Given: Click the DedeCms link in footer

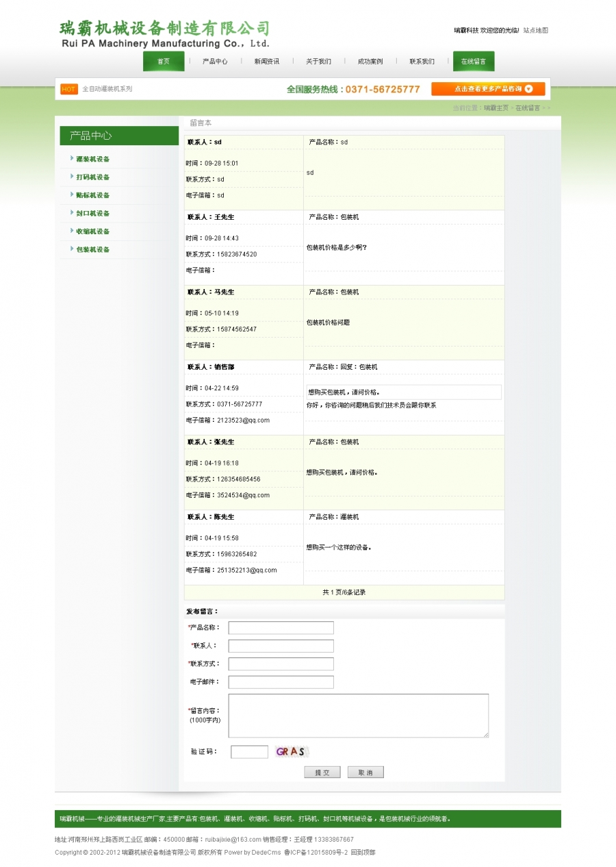Looking at the screenshot, I should point(266,853).
